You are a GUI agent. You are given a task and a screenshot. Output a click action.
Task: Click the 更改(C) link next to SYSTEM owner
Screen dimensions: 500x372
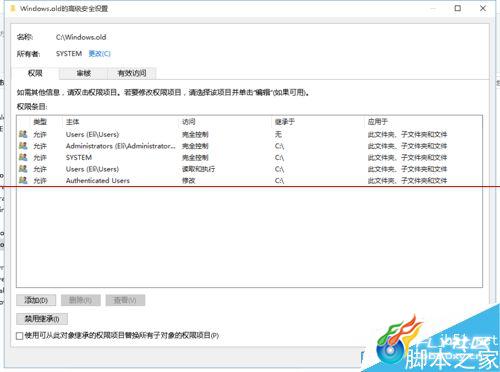pyautogui.click(x=99, y=54)
